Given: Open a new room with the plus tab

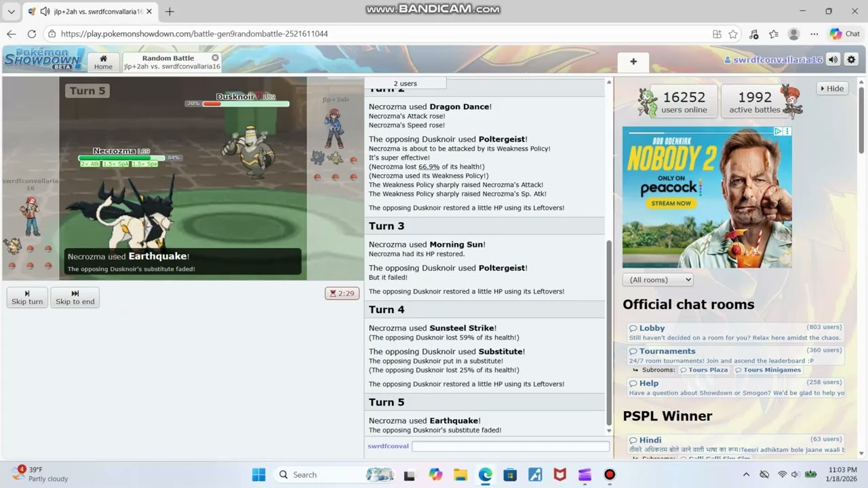Looking at the screenshot, I should click(x=633, y=62).
